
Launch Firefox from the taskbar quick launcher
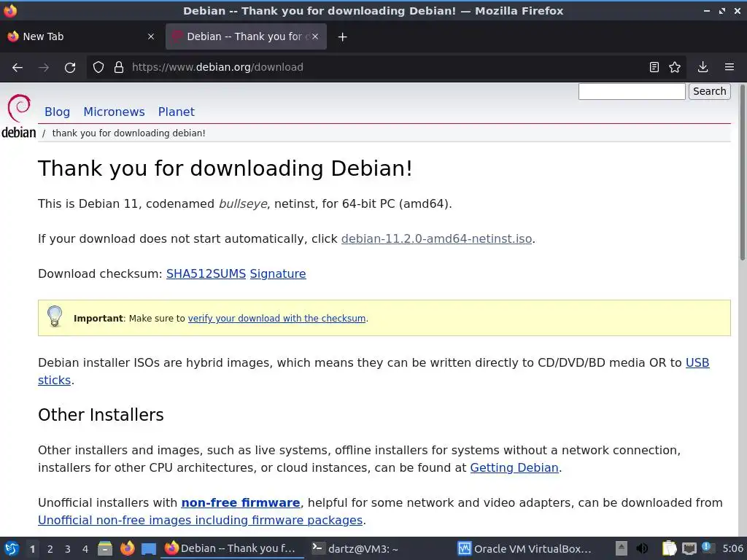point(127,548)
